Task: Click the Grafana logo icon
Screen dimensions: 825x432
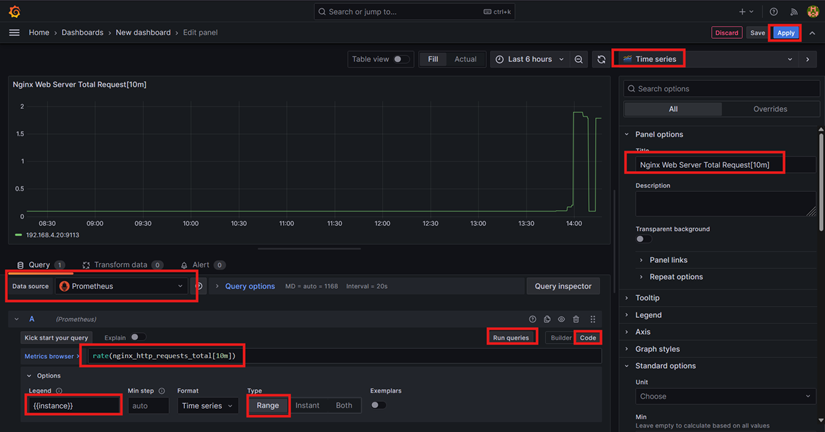Action: tap(15, 12)
